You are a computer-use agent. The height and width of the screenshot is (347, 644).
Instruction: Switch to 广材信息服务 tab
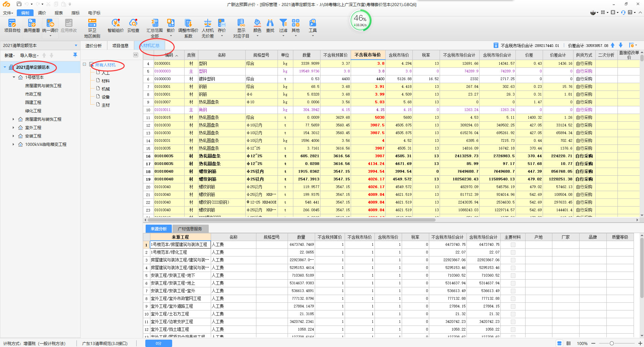[x=190, y=229]
